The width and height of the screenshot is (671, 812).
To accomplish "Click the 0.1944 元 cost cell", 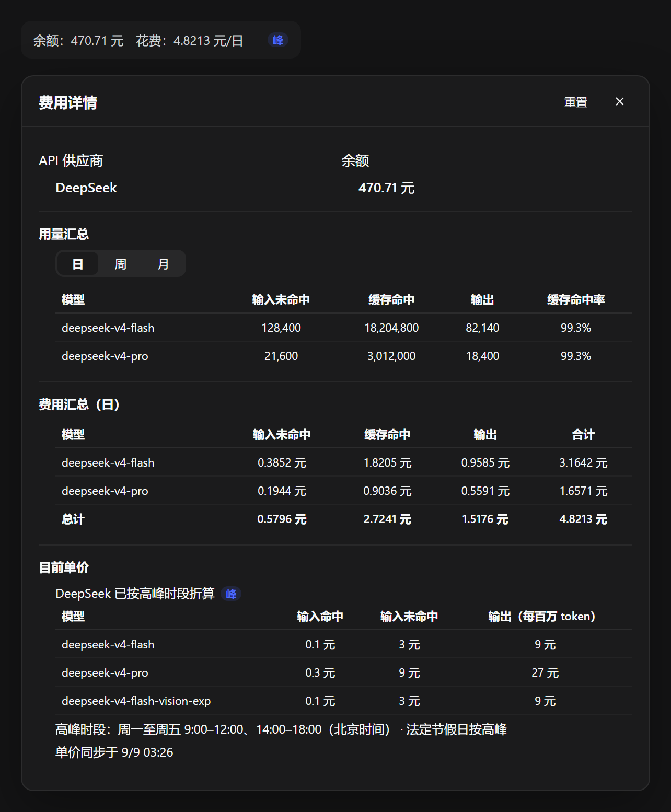I will pos(282,491).
